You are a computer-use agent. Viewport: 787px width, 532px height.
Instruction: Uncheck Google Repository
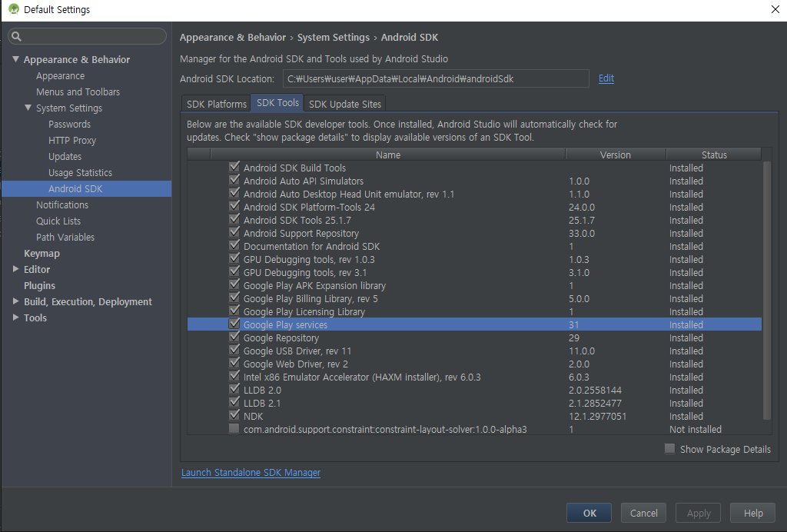coord(234,337)
